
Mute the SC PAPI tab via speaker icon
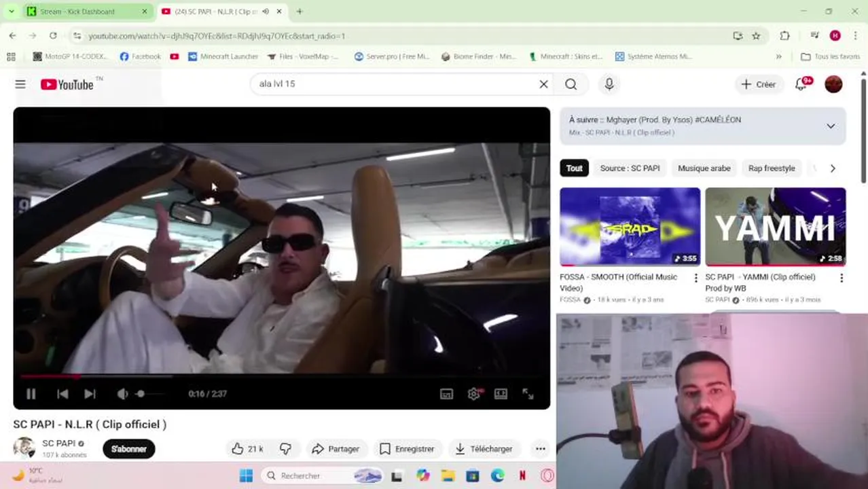[266, 12]
